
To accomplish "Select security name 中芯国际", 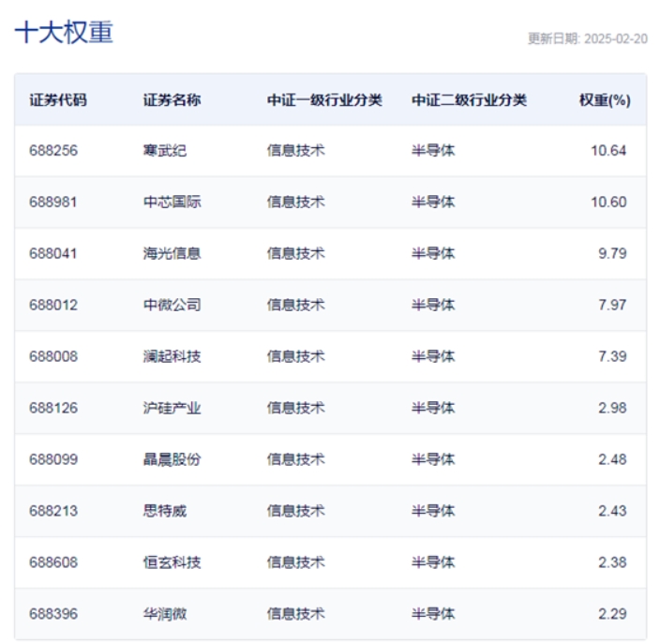I will [x=172, y=202].
